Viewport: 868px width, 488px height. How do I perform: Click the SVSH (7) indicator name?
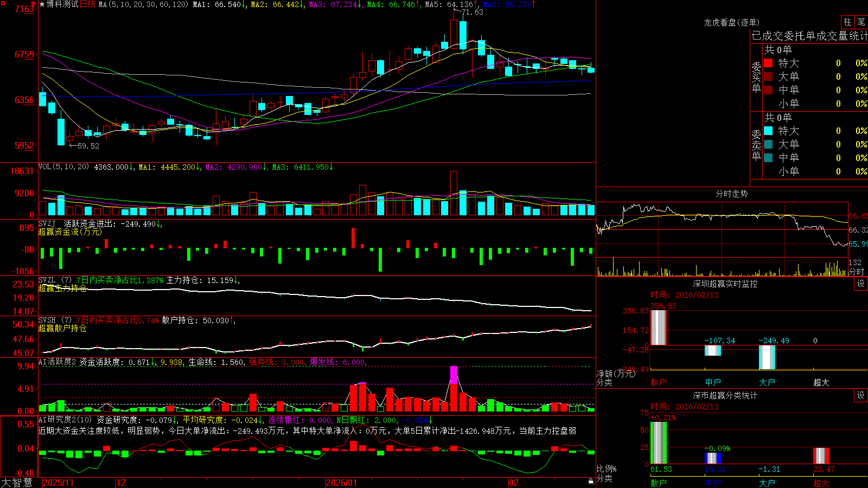point(55,320)
